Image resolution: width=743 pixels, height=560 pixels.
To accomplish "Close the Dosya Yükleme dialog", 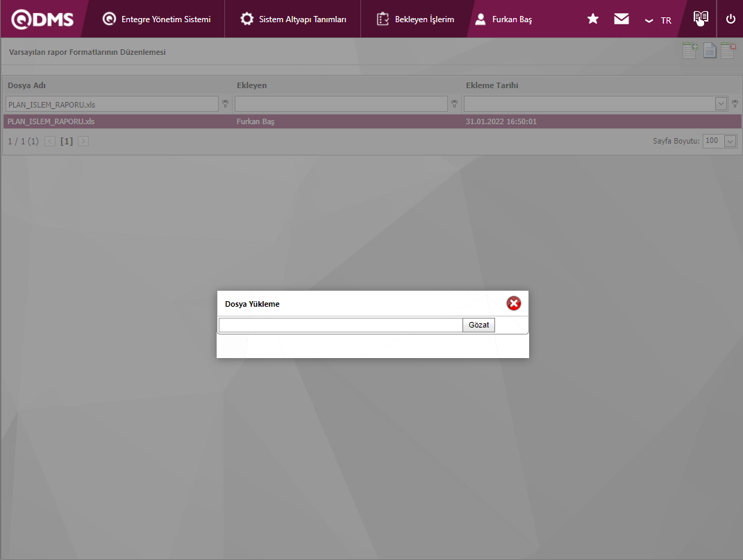I will coord(514,303).
